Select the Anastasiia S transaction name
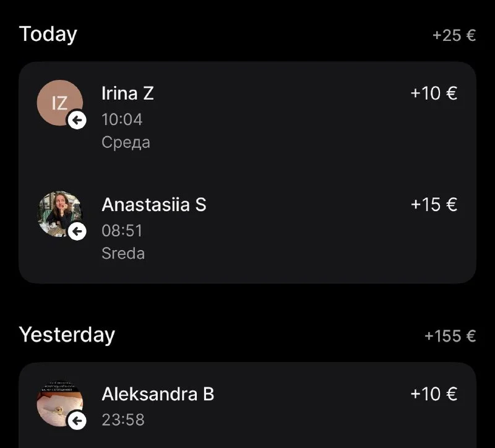Screen dimensions: 495x448 point(153,205)
